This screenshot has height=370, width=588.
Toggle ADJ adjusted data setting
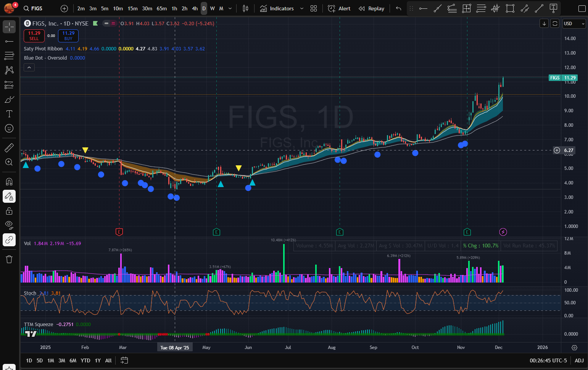tap(579, 360)
